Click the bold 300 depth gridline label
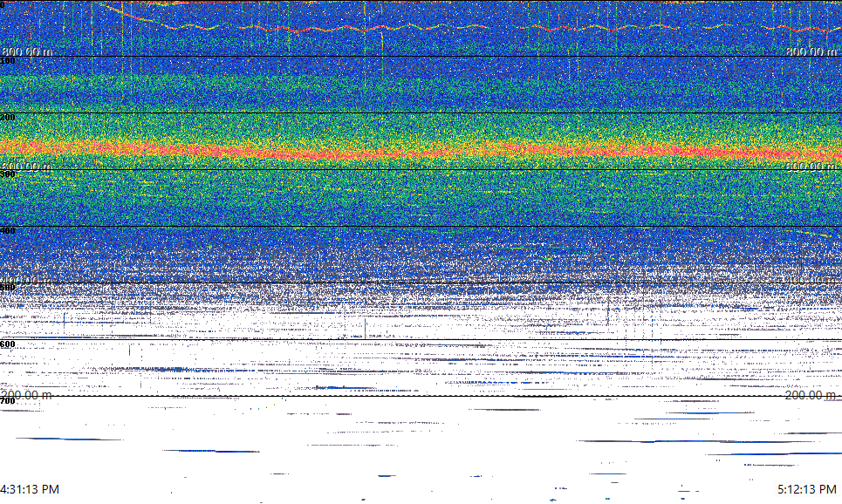 click(8, 174)
